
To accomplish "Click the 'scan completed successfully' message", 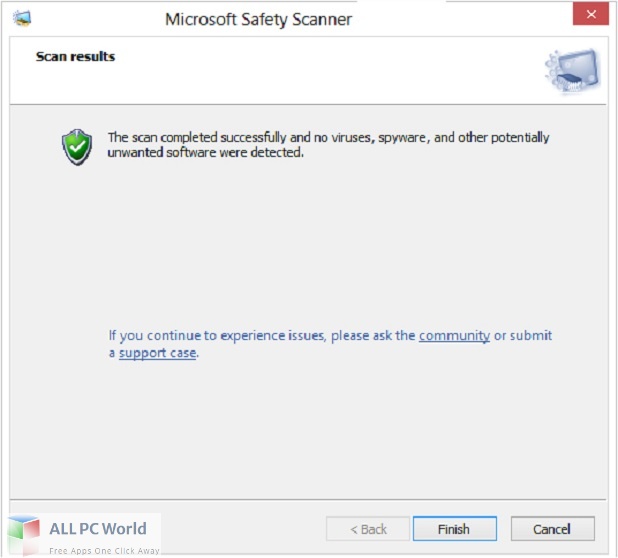I will (x=328, y=145).
